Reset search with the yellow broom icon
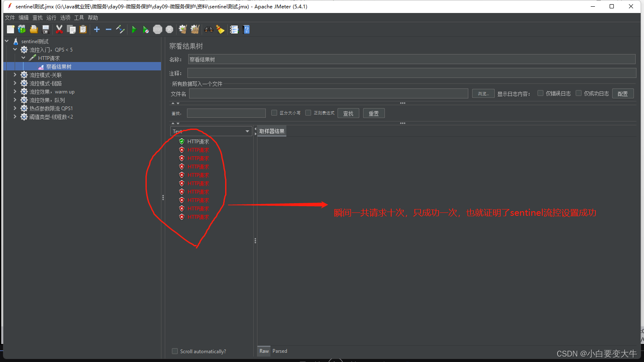This screenshot has height=362, width=644. click(x=220, y=29)
